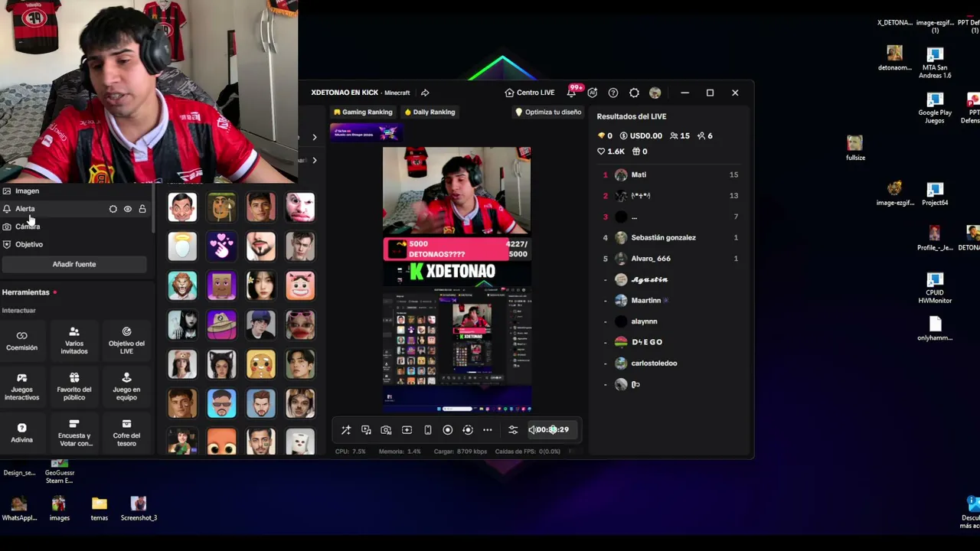
Task: Open the help question mark icon
Action: [x=613, y=93]
